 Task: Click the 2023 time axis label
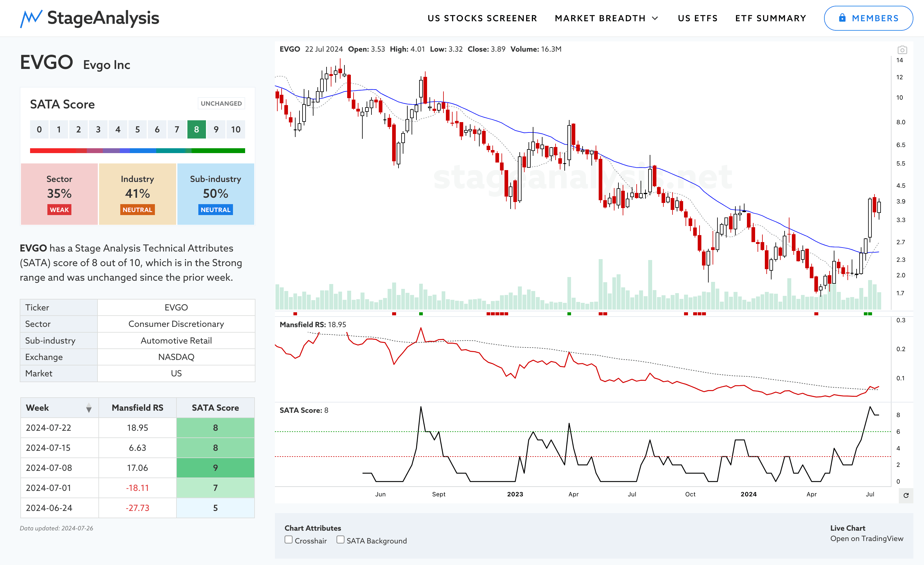pyautogui.click(x=515, y=494)
